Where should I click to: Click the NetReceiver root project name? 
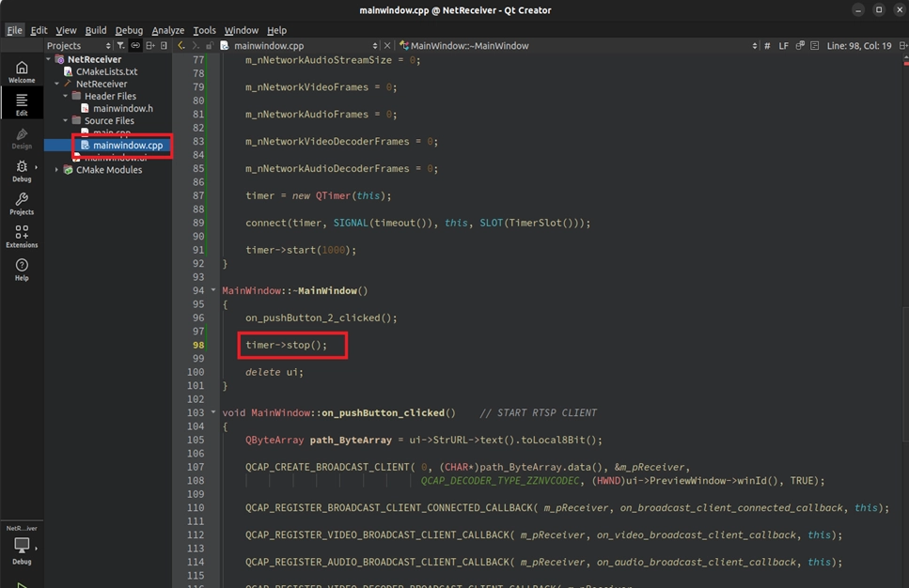click(95, 59)
